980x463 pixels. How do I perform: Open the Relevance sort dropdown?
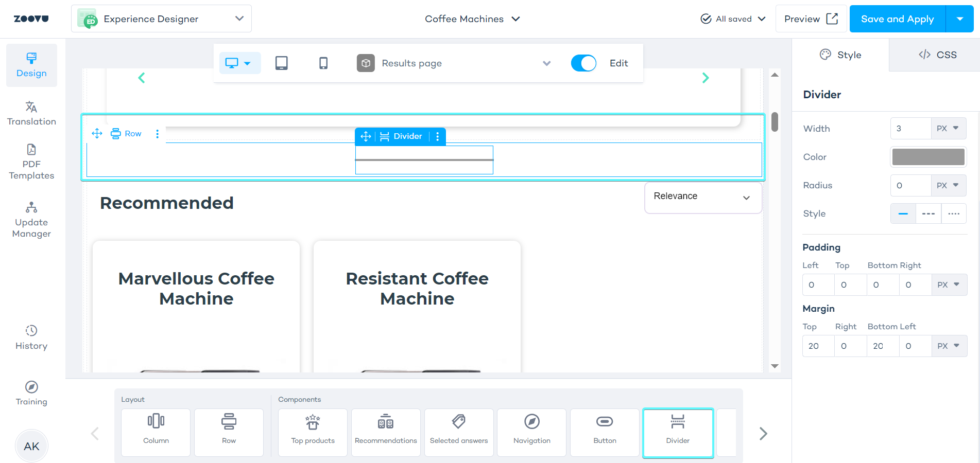(703, 198)
